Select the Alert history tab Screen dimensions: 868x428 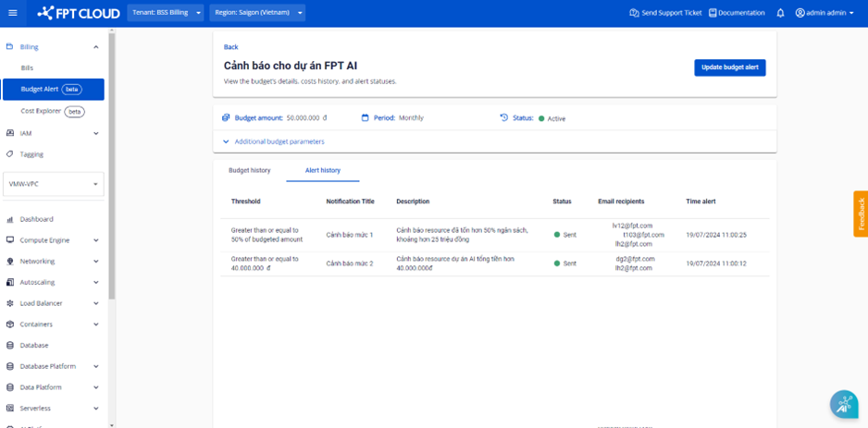pyautogui.click(x=323, y=171)
